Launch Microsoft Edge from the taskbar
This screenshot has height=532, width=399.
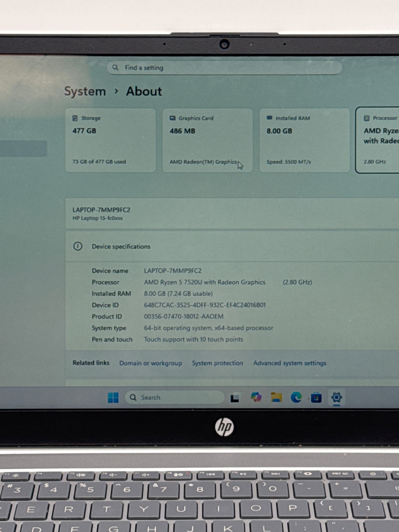(296, 397)
